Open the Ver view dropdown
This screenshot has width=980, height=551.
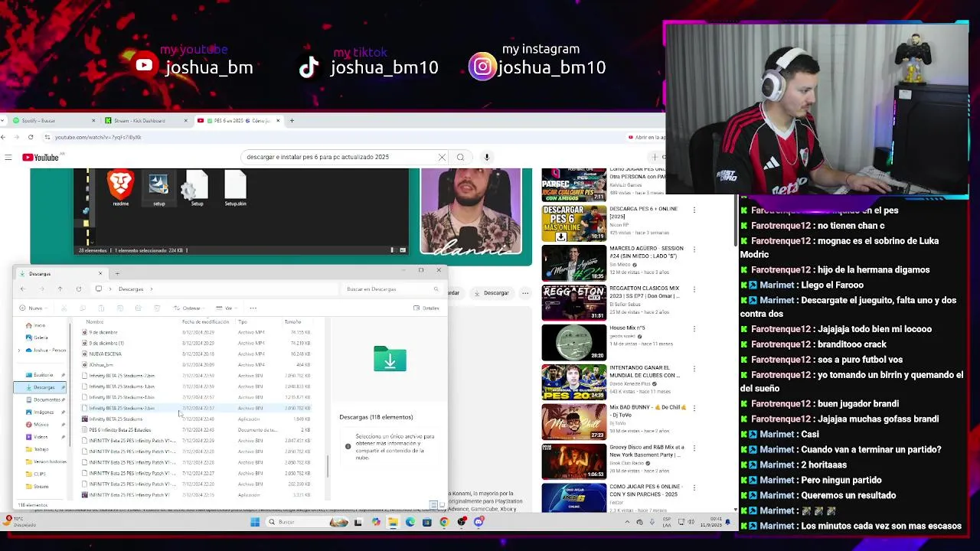(227, 308)
